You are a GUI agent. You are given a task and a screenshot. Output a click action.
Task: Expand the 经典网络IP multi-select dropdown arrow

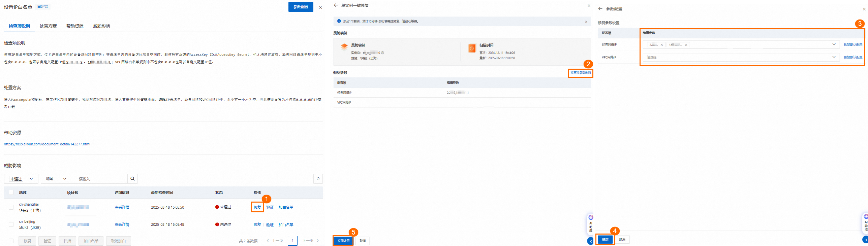pos(834,44)
